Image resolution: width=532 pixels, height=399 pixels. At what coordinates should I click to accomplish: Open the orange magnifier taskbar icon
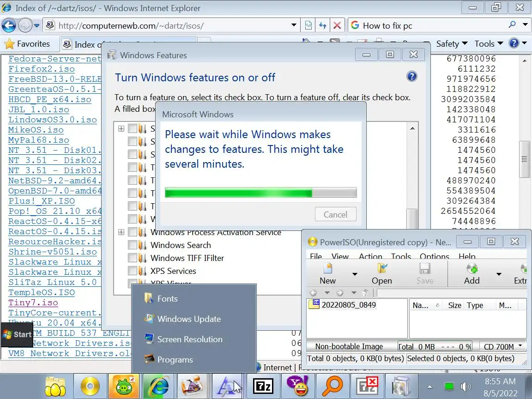coord(332,386)
